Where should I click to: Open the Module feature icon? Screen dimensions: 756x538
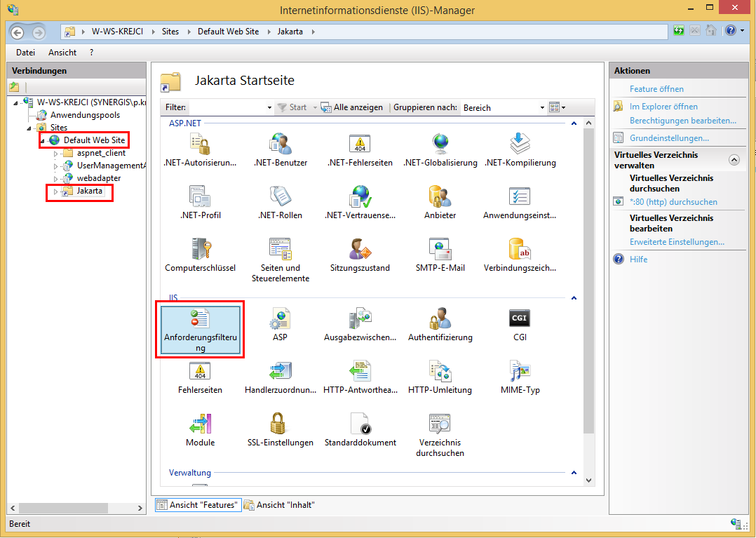click(x=200, y=424)
